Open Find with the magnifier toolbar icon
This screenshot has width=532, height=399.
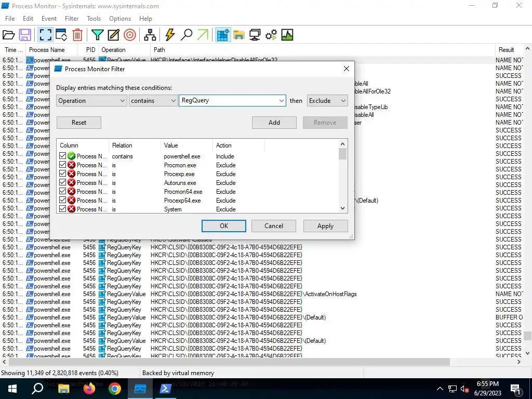tap(187, 35)
